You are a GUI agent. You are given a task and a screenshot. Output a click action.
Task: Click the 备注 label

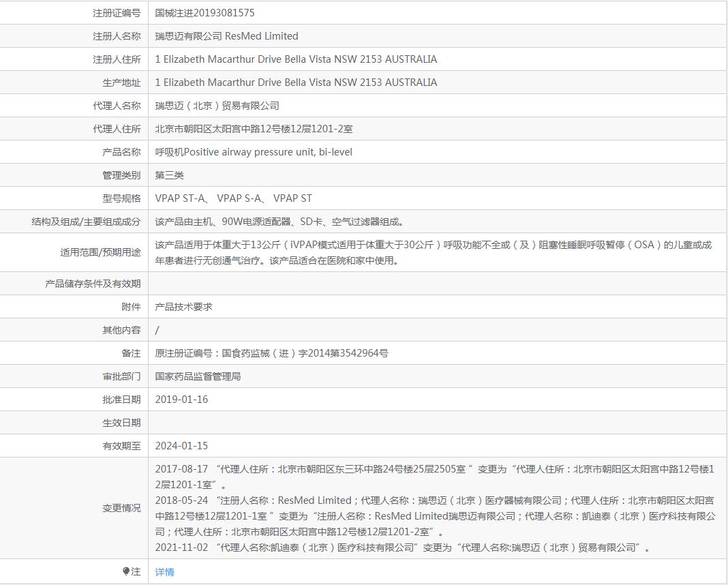click(x=131, y=353)
